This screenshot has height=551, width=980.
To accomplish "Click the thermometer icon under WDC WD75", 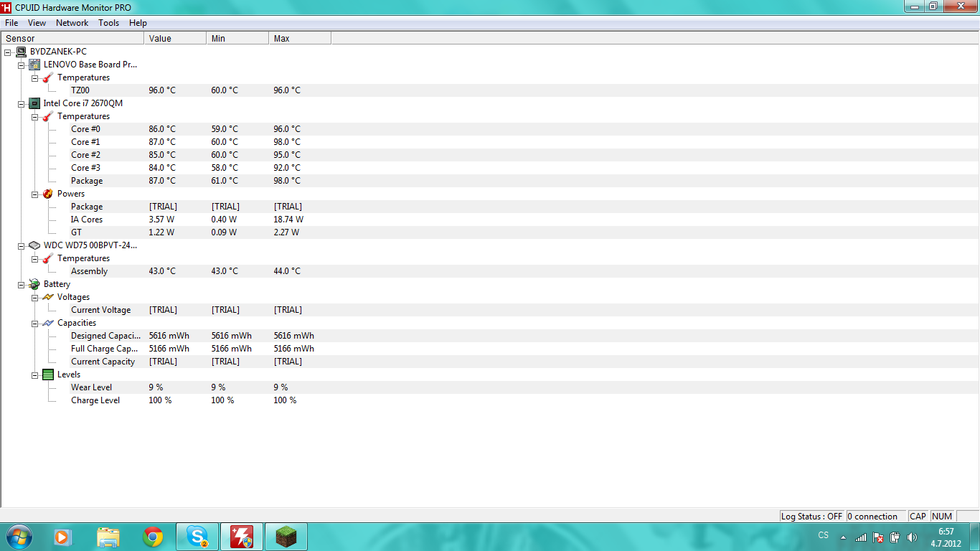I will tap(48, 258).
